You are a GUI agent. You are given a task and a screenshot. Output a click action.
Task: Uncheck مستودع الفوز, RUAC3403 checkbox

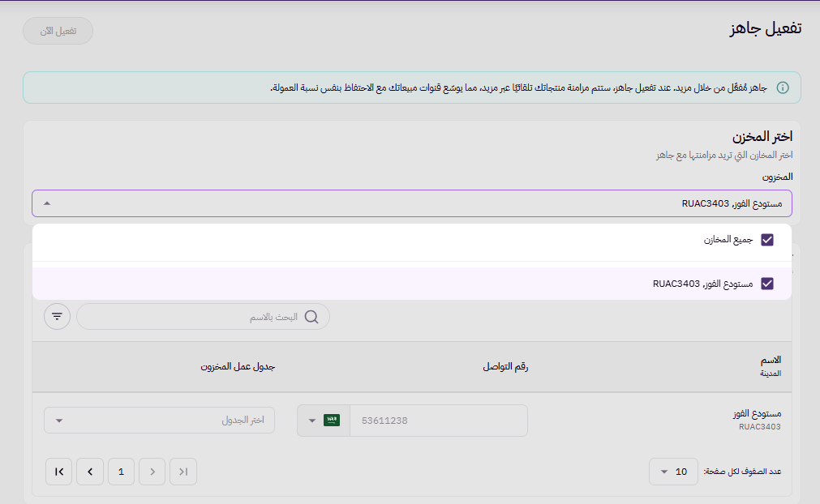[x=767, y=284]
